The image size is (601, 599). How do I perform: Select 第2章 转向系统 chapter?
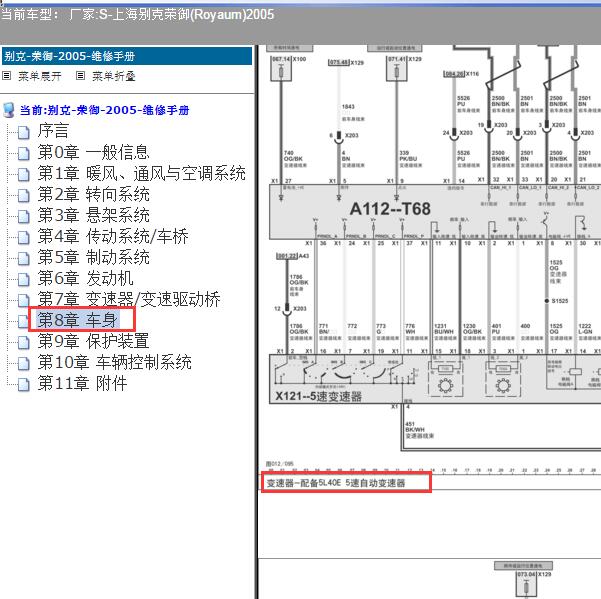click(94, 194)
